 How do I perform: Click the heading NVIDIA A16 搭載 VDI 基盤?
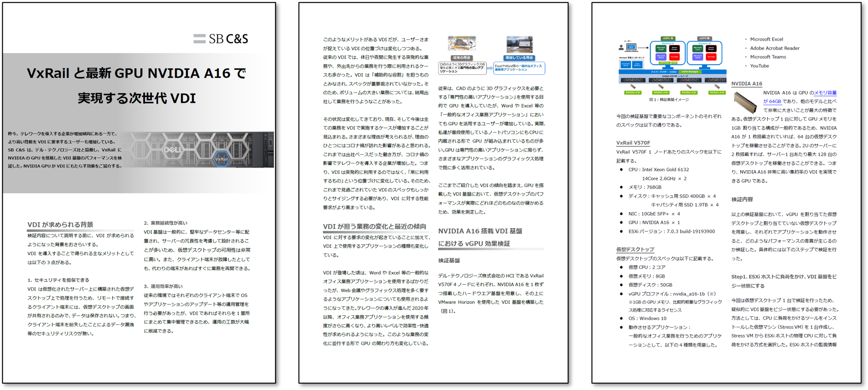coord(480,231)
